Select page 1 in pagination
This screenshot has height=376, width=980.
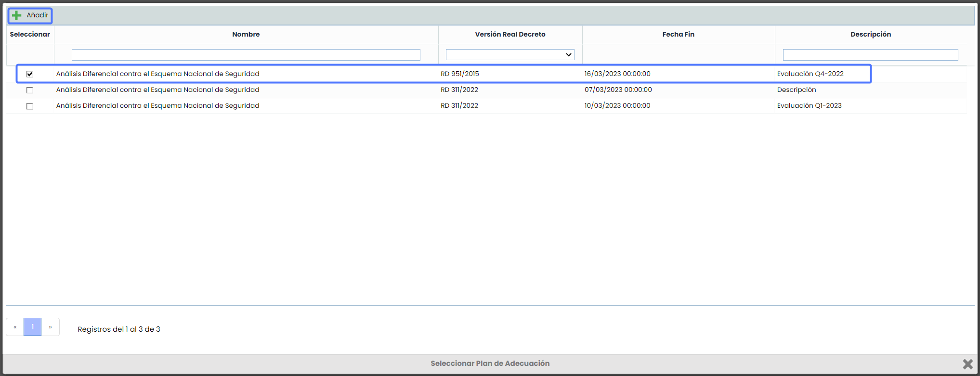[x=32, y=327]
